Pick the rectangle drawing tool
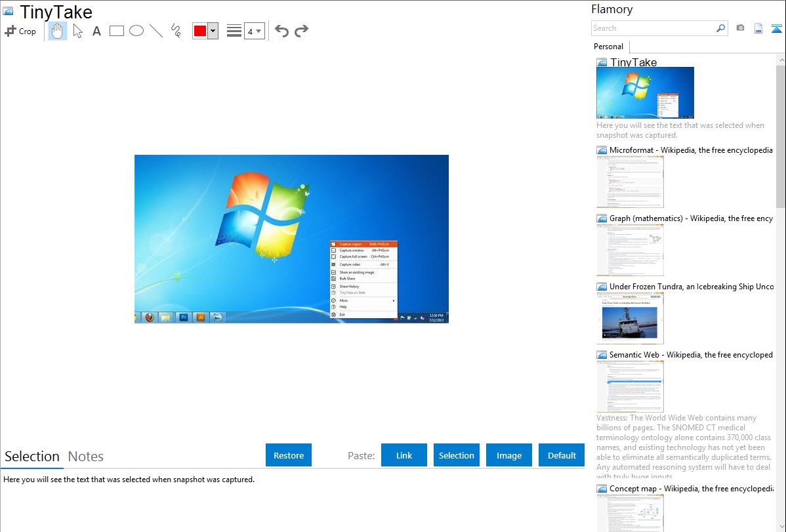The image size is (786, 532). 116,31
